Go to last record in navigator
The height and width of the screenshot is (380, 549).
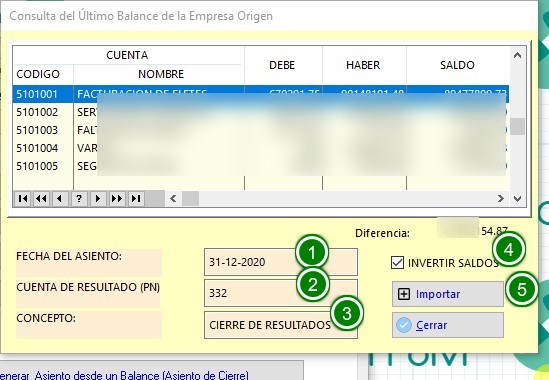136,199
